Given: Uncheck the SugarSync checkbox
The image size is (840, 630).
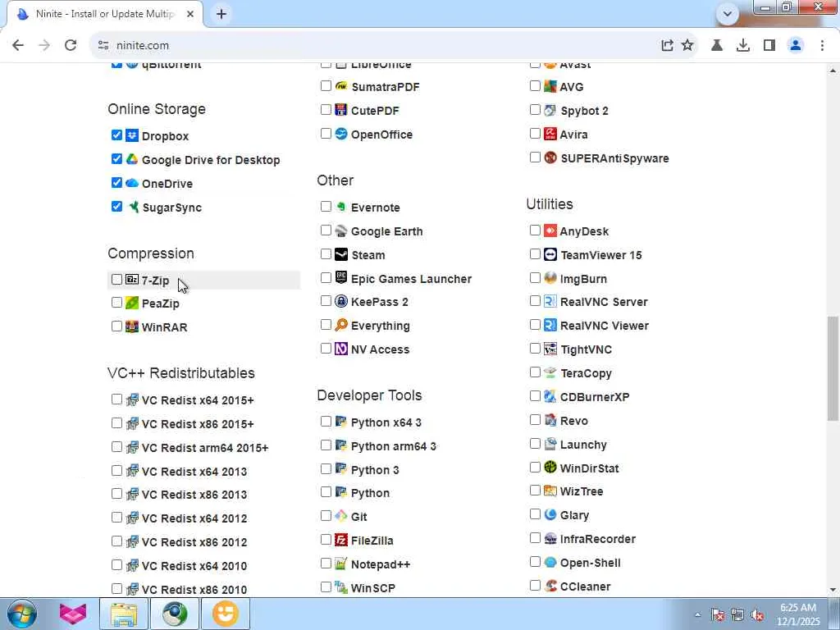Looking at the screenshot, I should click(x=116, y=206).
